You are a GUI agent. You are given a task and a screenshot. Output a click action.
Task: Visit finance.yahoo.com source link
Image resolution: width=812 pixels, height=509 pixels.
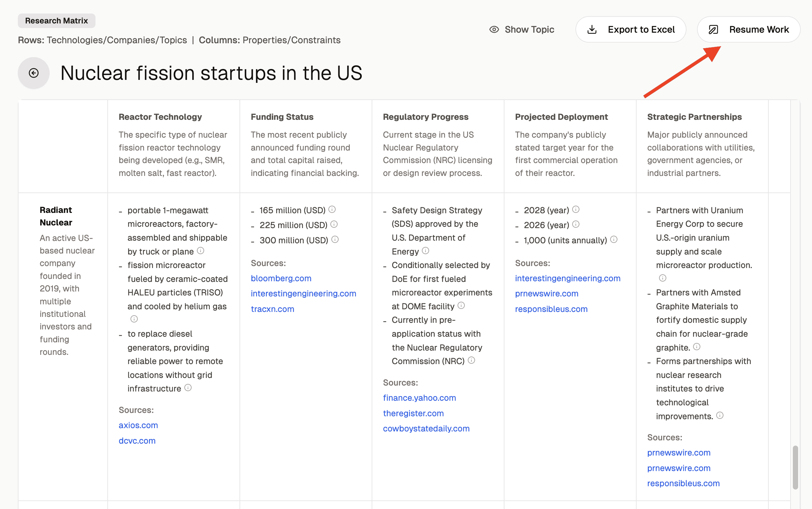pyautogui.click(x=419, y=398)
